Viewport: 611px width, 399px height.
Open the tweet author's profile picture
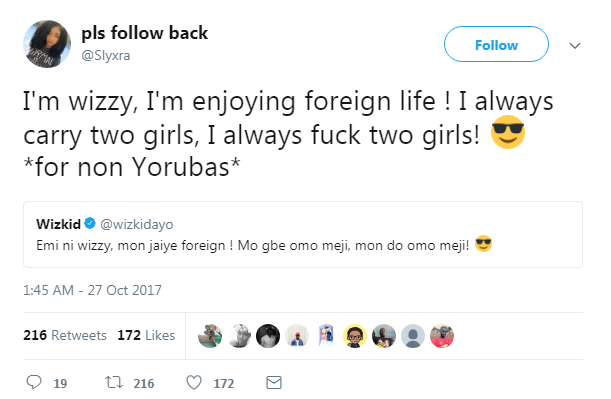point(47,44)
